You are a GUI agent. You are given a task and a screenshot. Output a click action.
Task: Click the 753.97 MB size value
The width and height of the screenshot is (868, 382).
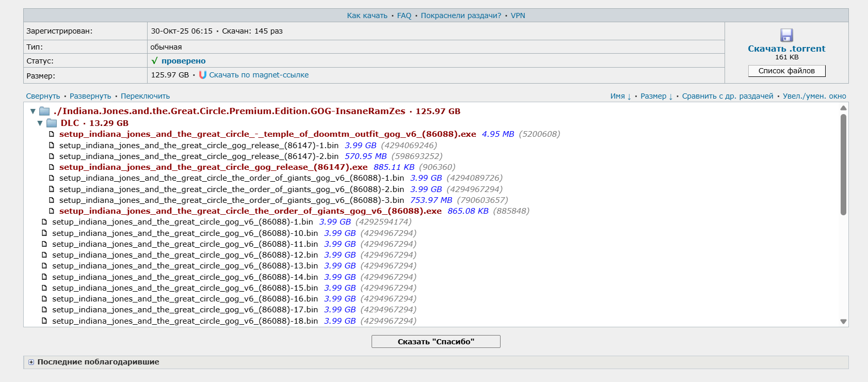click(431, 200)
